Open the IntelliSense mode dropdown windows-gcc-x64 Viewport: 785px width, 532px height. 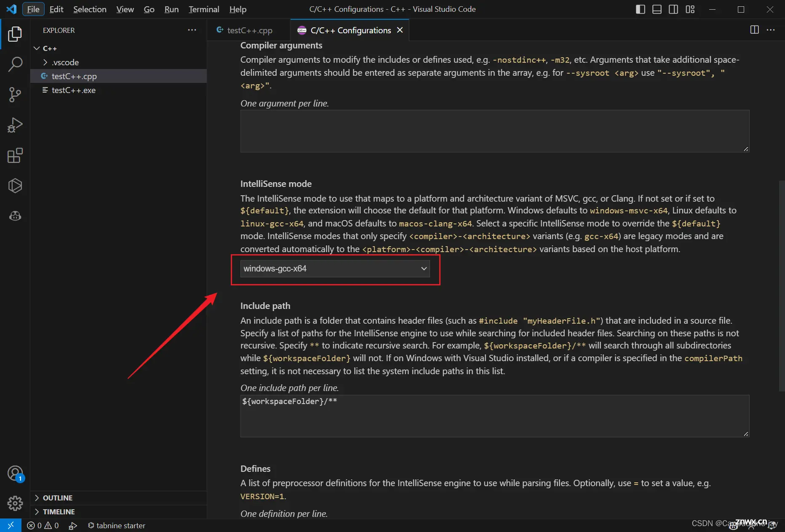point(335,269)
